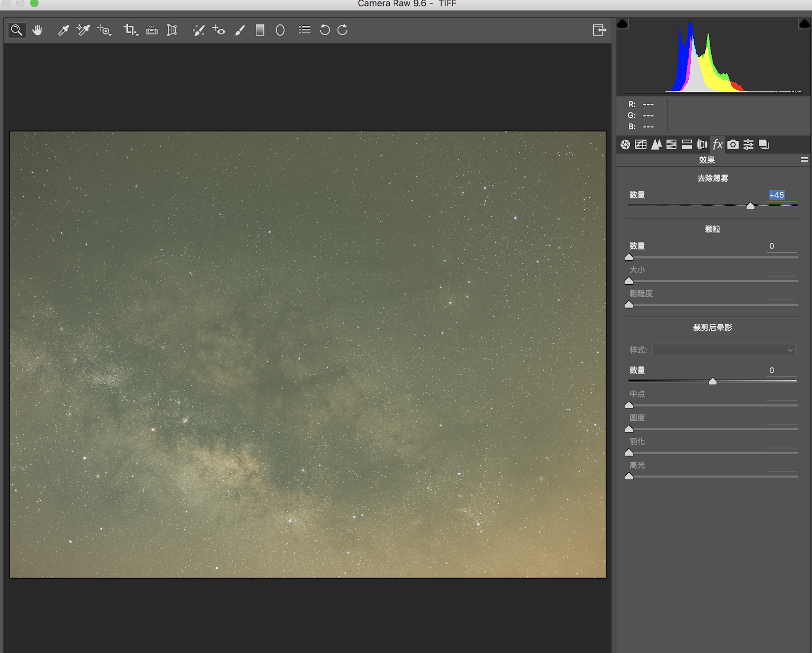Open the 效果 panel options menu
Image resolution: width=812 pixels, height=653 pixels.
[804, 160]
